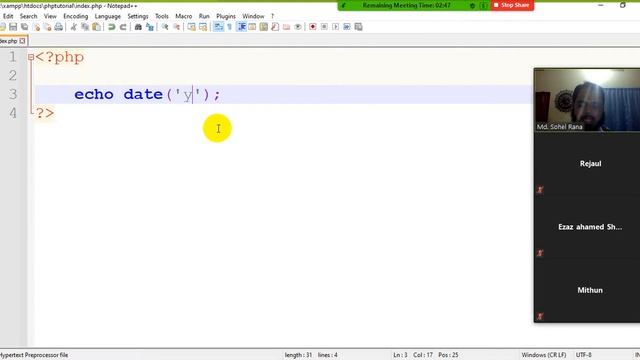Click Md. Sohel Rana video thumbnail
This screenshot has width=640, height=360.
(x=587, y=100)
